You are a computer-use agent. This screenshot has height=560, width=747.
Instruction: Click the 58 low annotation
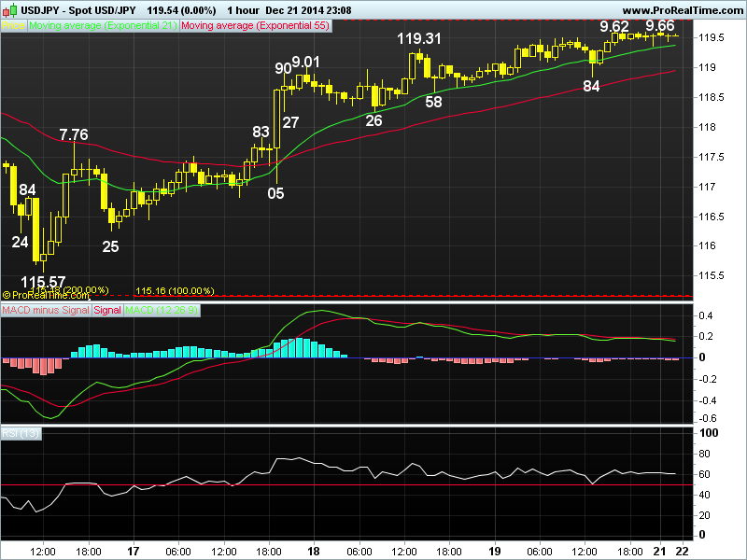click(x=433, y=102)
